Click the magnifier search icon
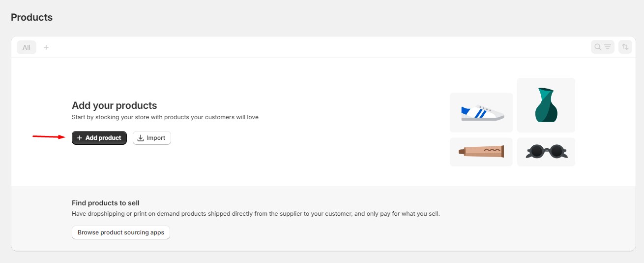Screen dimensions: 644x263 point(598,47)
